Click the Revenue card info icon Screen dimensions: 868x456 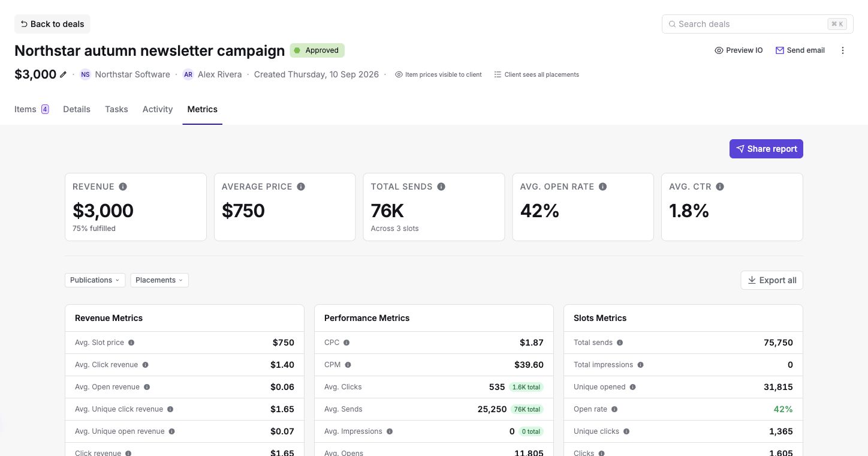coord(123,187)
